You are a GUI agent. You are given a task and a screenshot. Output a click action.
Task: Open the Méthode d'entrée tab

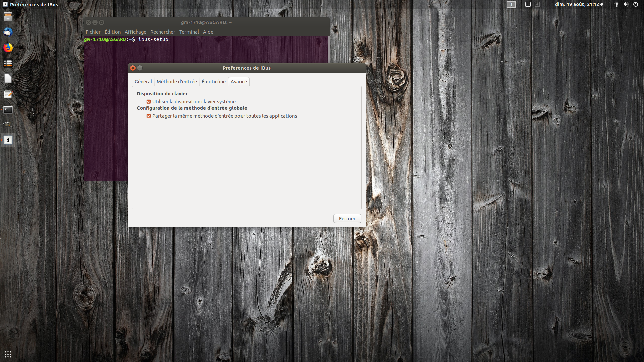pyautogui.click(x=177, y=82)
